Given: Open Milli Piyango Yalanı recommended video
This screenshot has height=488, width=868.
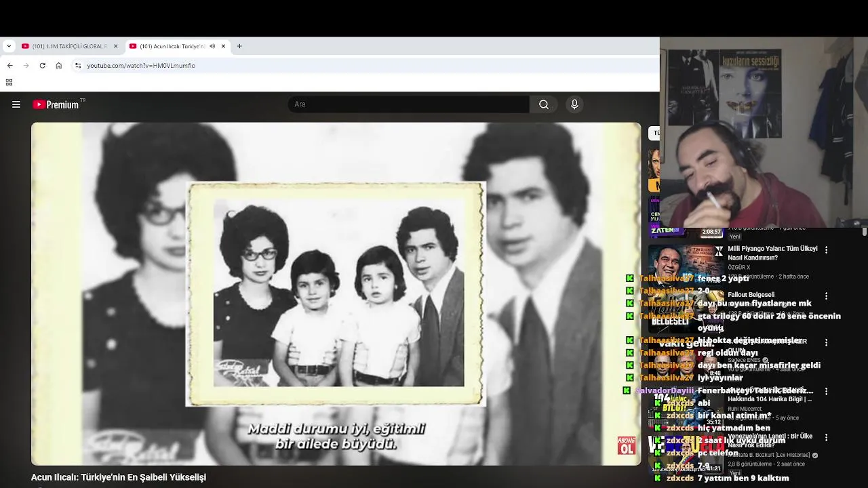Looking at the screenshot, I should [773, 253].
